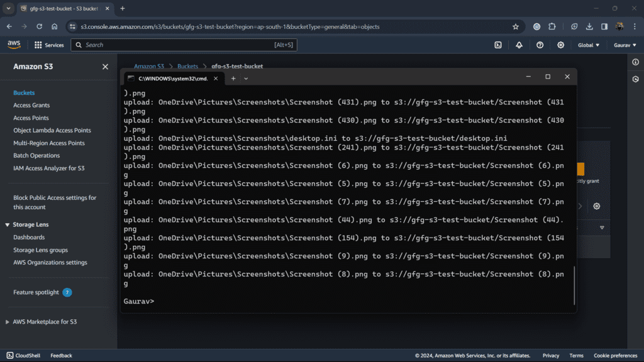Open the Chrome three-dot menu
This screenshot has height=362, width=644.
pos(635,26)
